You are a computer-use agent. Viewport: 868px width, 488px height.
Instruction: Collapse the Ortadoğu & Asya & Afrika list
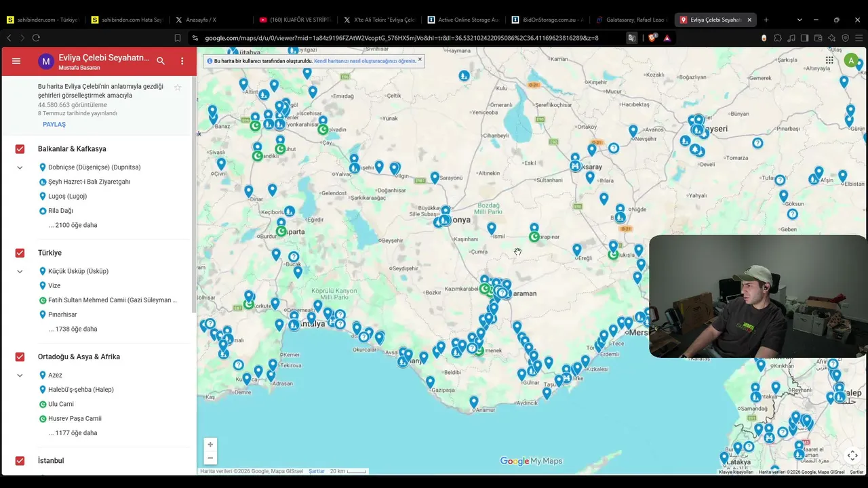tap(20, 375)
